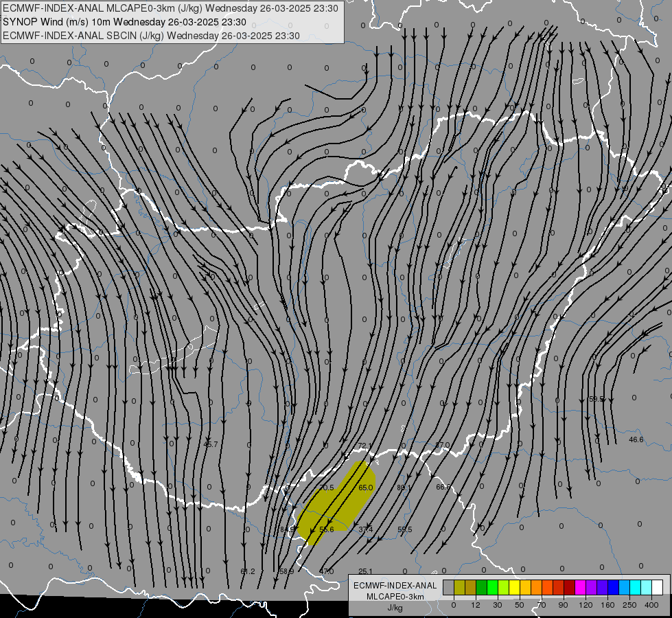This screenshot has width=672, height=618.
Task: Select the 70.5 grid value
Action: (327, 488)
